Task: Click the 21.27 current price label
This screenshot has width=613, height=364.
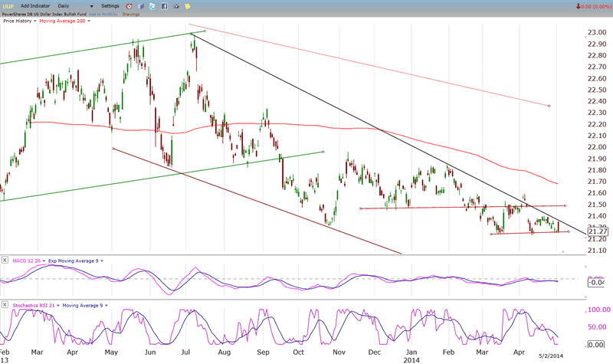Action: pyautogui.click(x=598, y=231)
